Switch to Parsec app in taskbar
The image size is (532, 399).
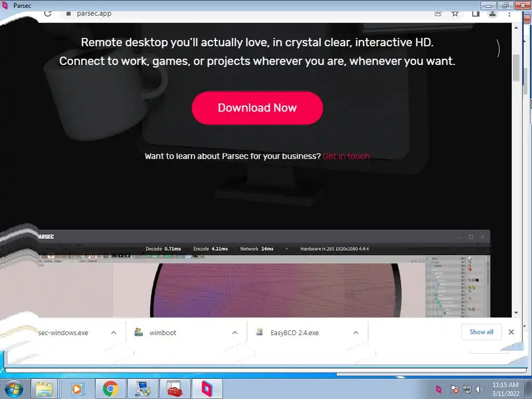(207, 389)
